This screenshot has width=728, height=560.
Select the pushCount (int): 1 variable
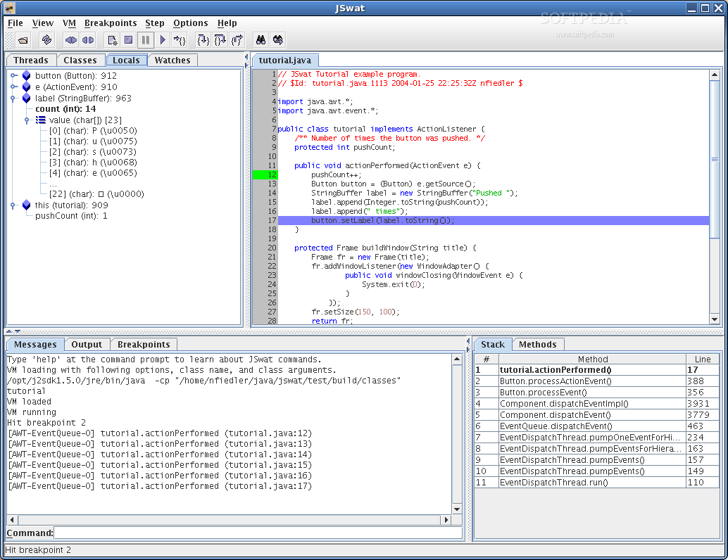coord(71,216)
